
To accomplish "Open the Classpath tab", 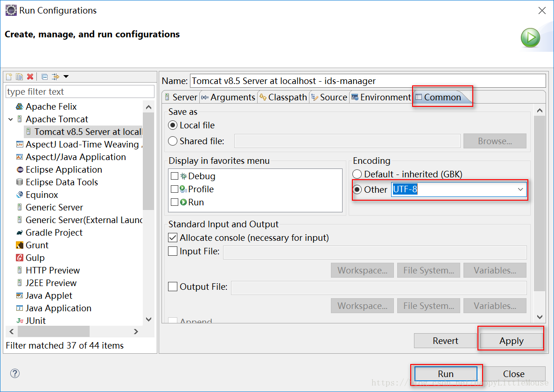I will point(283,97).
